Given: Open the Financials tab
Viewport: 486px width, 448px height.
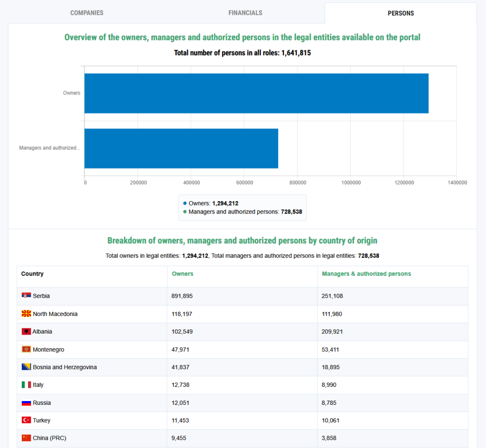Looking at the screenshot, I should point(245,13).
